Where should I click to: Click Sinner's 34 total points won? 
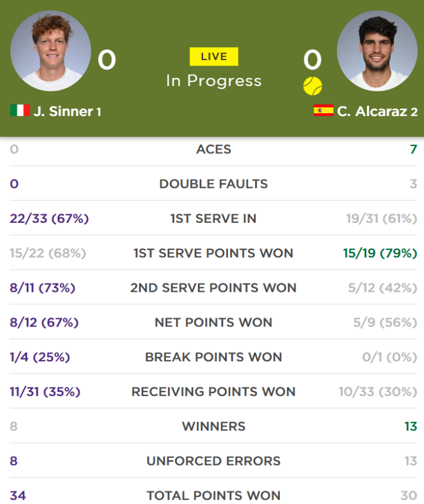tap(18, 495)
